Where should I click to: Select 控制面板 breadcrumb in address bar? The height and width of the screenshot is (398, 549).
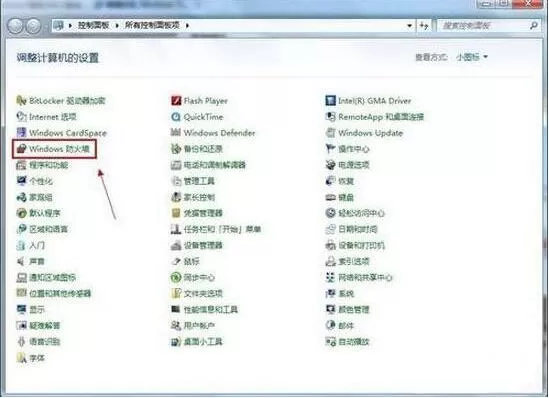(x=93, y=25)
